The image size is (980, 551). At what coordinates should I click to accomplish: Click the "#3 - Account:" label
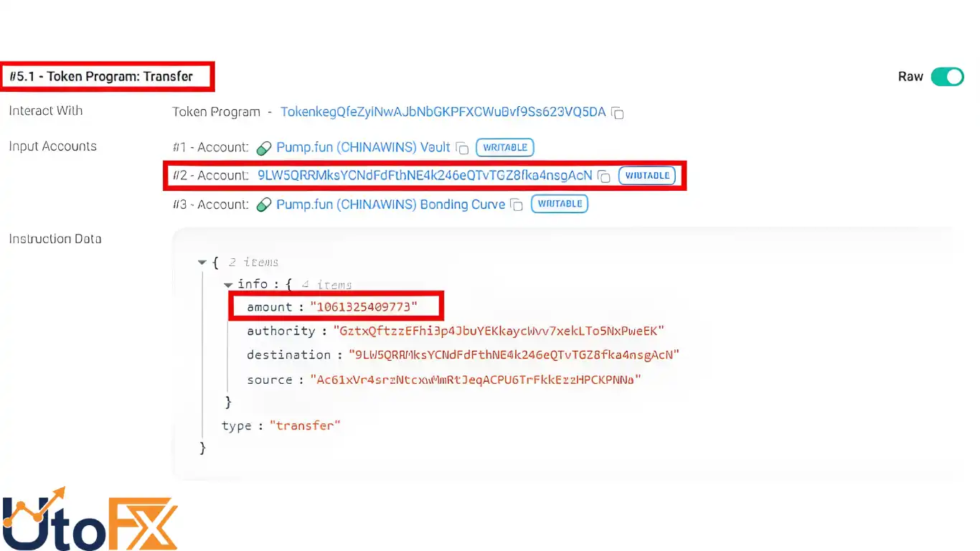click(210, 204)
